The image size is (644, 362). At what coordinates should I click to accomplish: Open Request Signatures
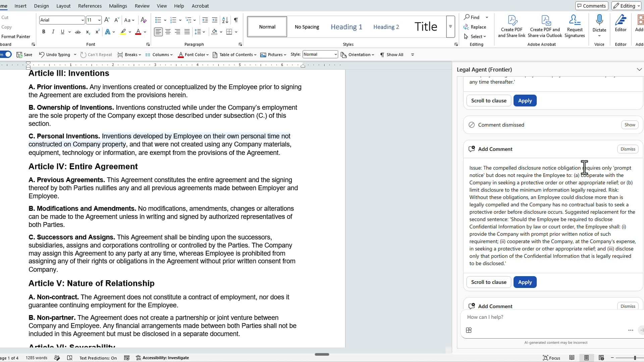(x=575, y=26)
